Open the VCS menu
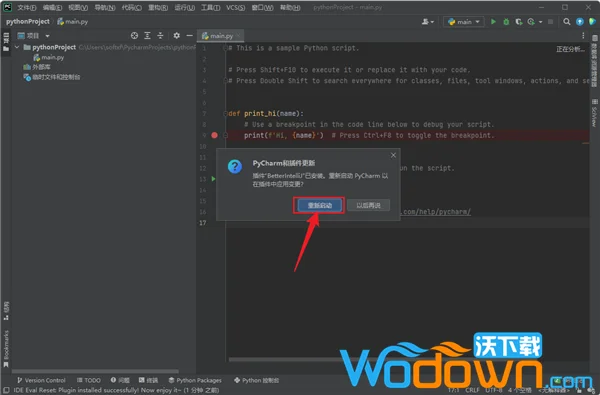Image resolution: width=600 pixels, height=395 pixels. pyautogui.click(x=235, y=8)
